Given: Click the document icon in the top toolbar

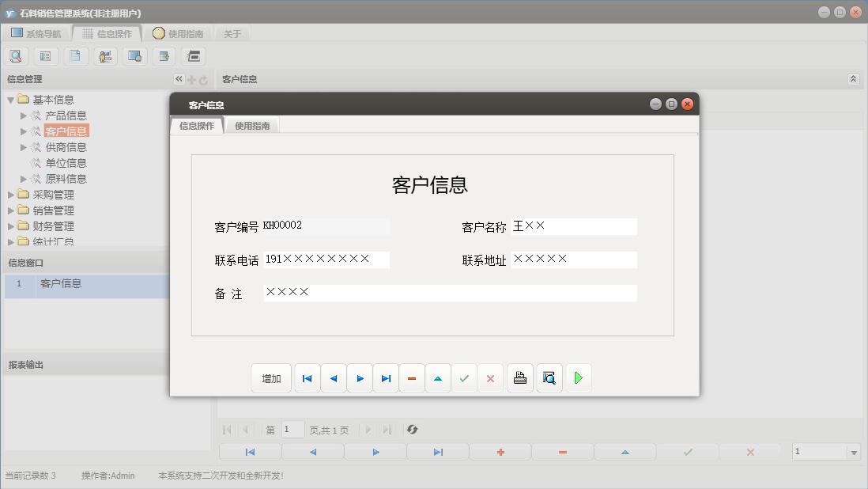Looking at the screenshot, I should (75, 55).
